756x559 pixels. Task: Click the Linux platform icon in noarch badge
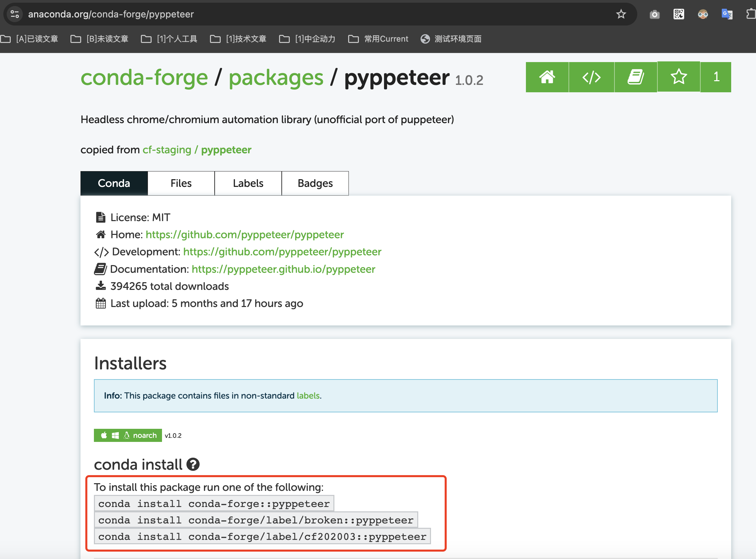(126, 435)
